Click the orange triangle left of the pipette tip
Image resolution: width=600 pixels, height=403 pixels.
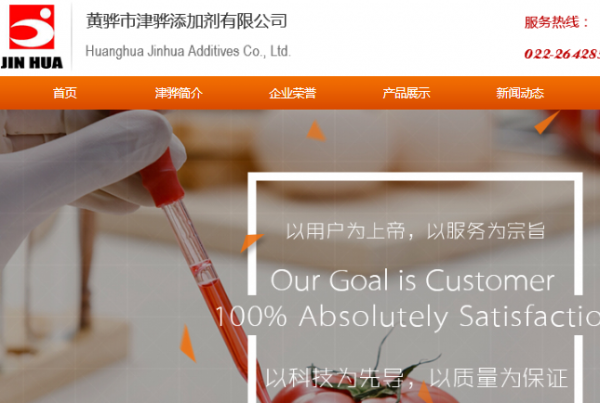click(x=188, y=343)
